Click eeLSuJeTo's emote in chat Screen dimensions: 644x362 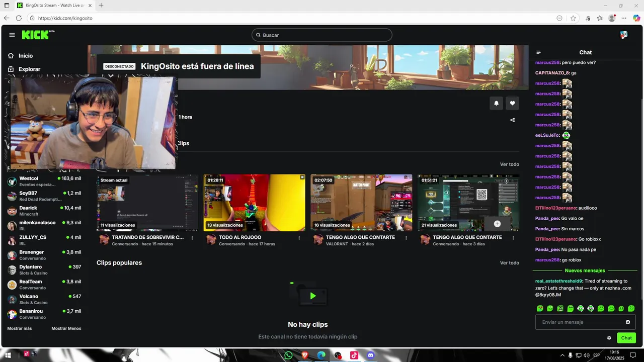[x=567, y=135]
